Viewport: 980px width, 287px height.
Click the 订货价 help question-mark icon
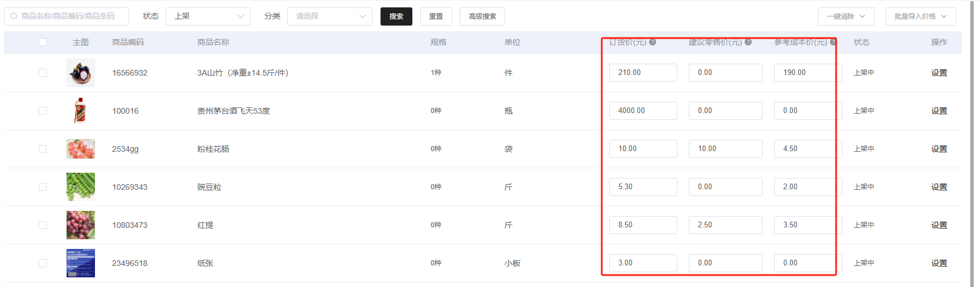pyautogui.click(x=652, y=42)
